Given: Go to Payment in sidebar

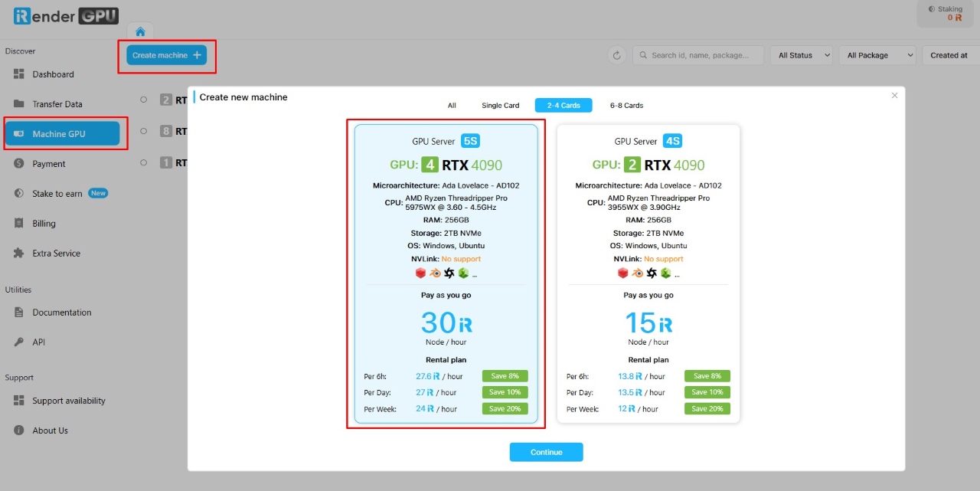Looking at the screenshot, I should [48, 164].
